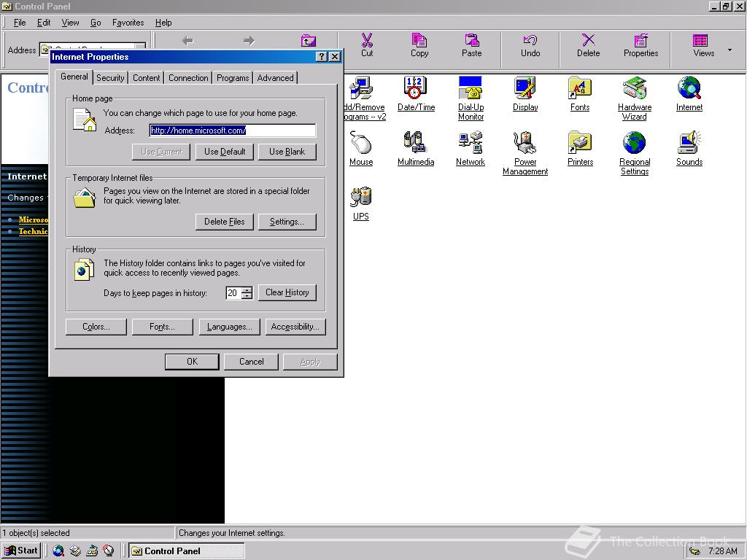747x560 pixels.
Task: Open the Start menu
Action: tap(21, 551)
